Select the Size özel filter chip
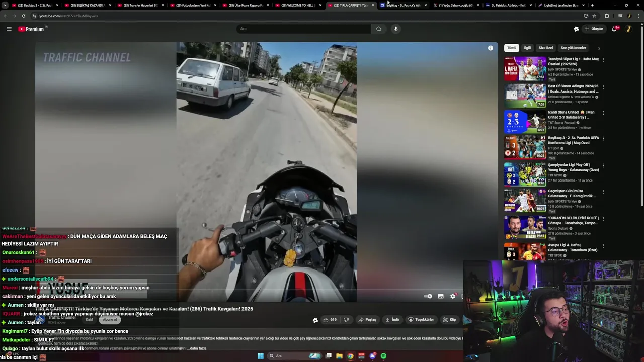Viewport: 644px width, 362px height. pyautogui.click(x=546, y=48)
